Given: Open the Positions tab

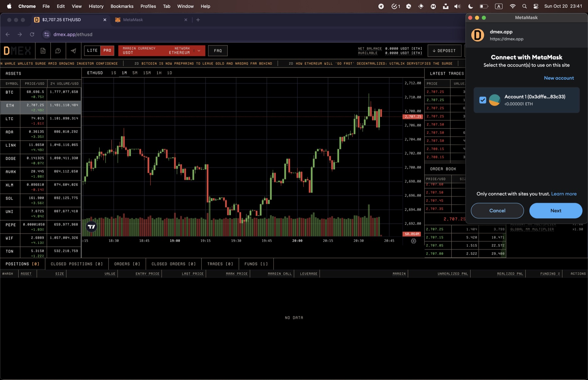Looking at the screenshot, I should tap(23, 264).
